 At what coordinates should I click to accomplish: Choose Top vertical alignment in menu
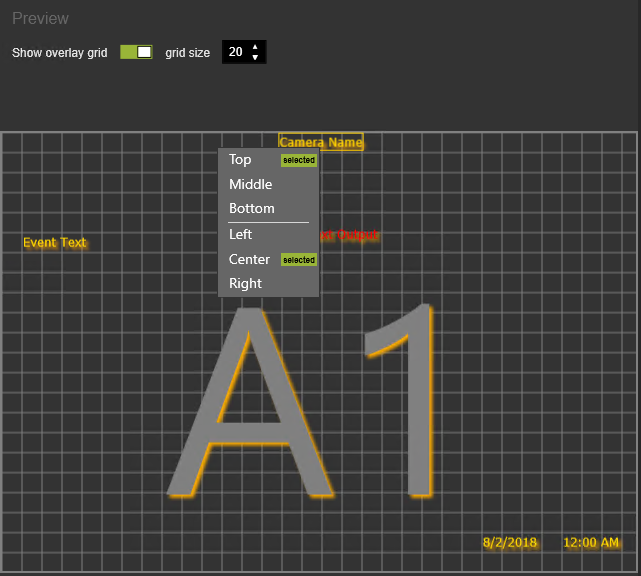point(241,160)
